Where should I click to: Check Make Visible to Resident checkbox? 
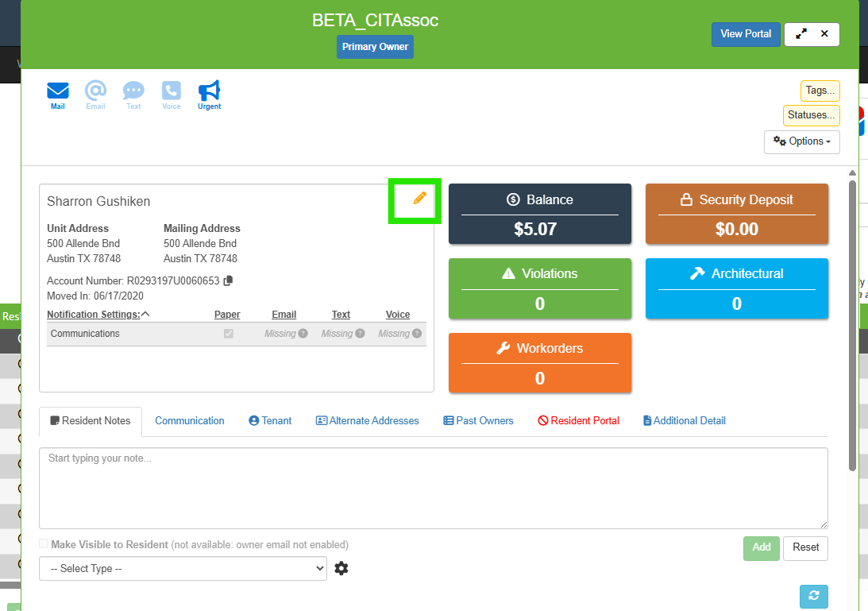44,544
